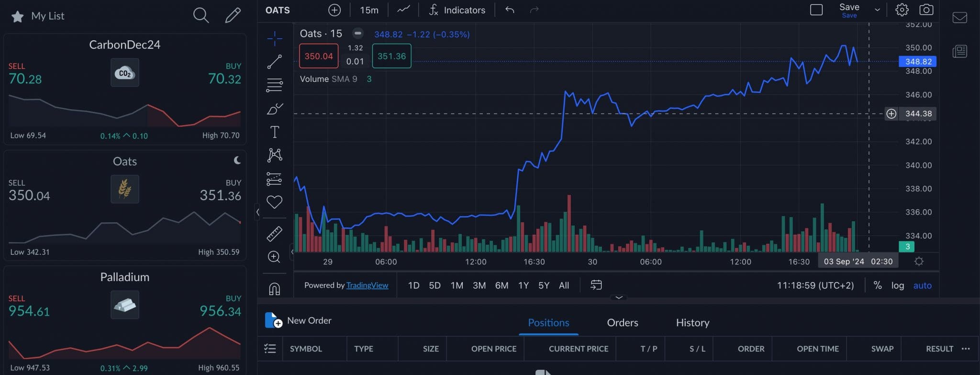Set chart range to 1D
This screenshot has height=375, width=980.
click(x=413, y=285)
